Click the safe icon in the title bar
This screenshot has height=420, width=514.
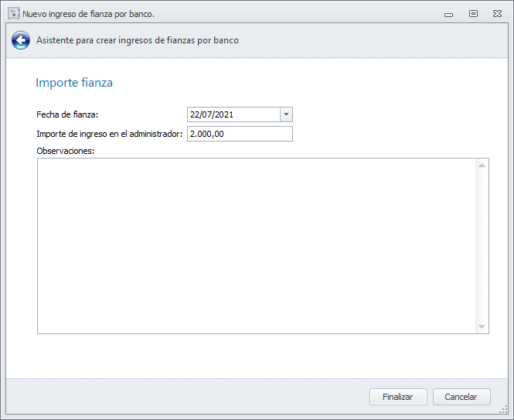point(14,14)
